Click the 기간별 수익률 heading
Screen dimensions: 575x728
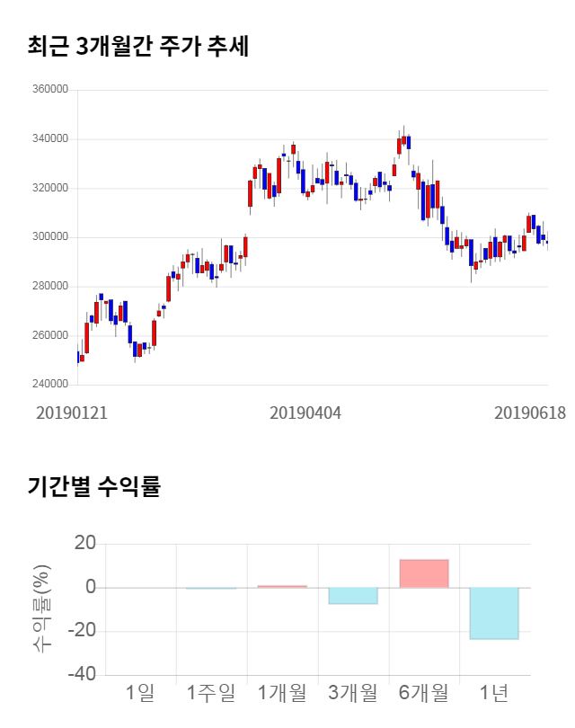point(93,487)
